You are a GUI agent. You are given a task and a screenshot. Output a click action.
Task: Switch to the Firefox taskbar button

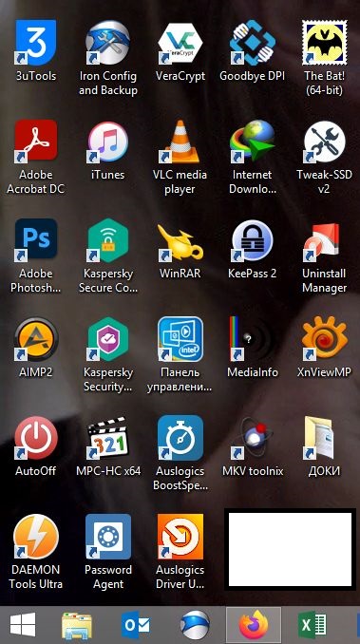coord(254,626)
